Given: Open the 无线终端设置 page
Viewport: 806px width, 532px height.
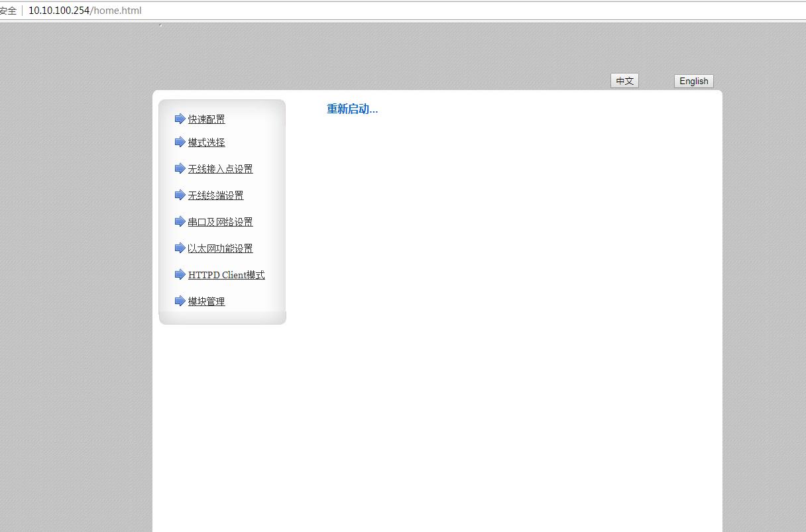Looking at the screenshot, I should pyautogui.click(x=215, y=195).
